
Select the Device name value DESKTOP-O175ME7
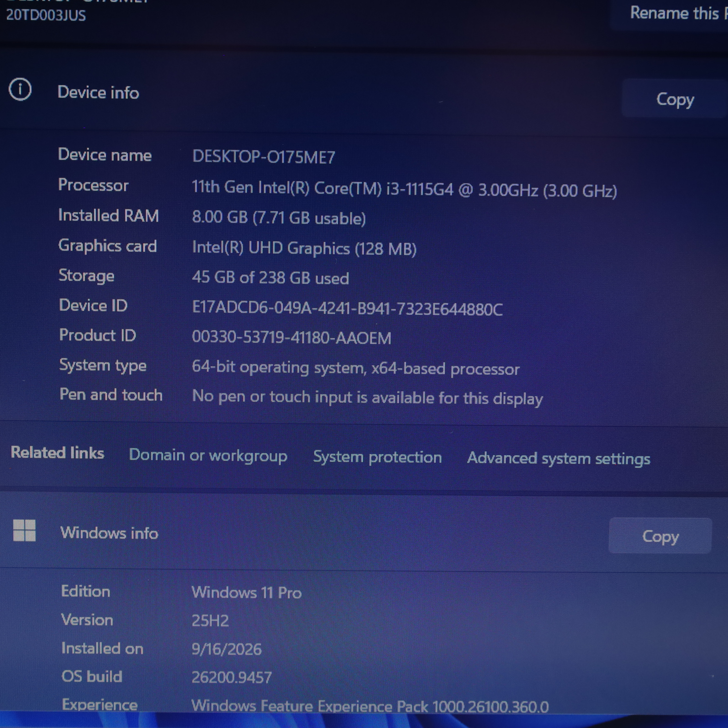pyautogui.click(x=263, y=157)
